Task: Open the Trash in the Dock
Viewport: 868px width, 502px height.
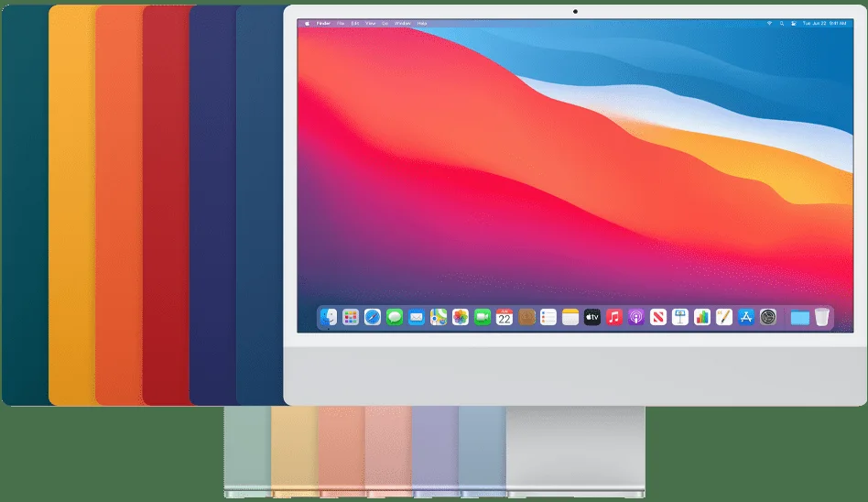Action: pyautogui.click(x=822, y=317)
